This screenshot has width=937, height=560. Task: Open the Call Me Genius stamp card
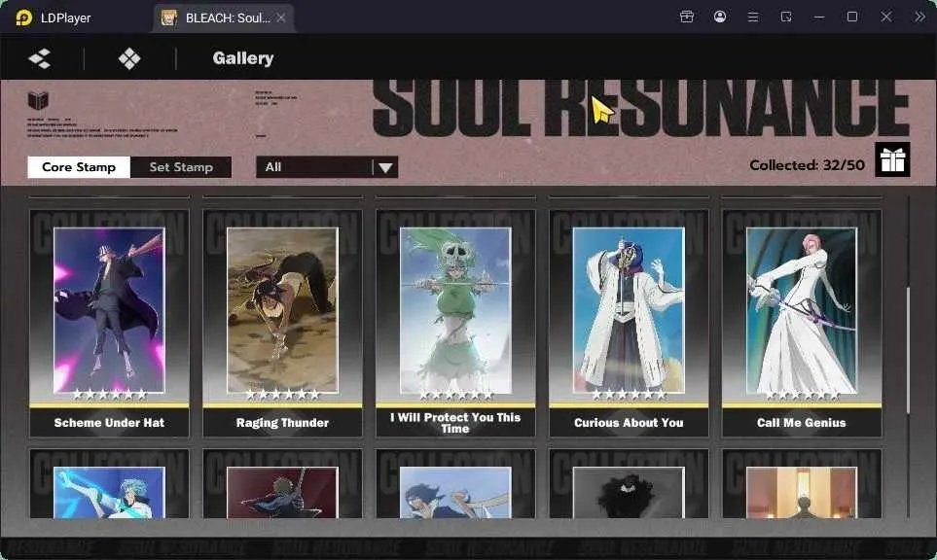(x=802, y=323)
